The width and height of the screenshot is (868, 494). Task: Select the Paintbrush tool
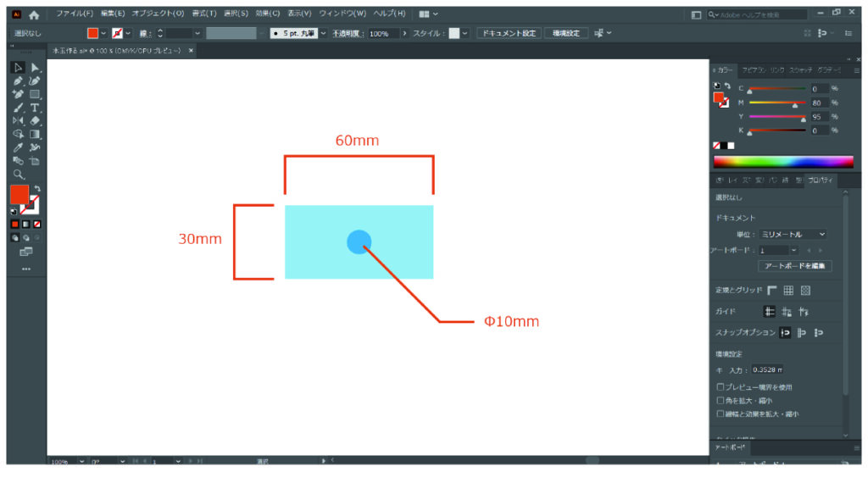click(x=18, y=108)
